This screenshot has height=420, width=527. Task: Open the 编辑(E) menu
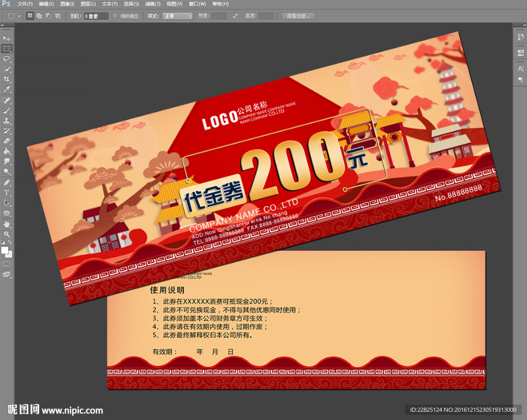(46, 4)
